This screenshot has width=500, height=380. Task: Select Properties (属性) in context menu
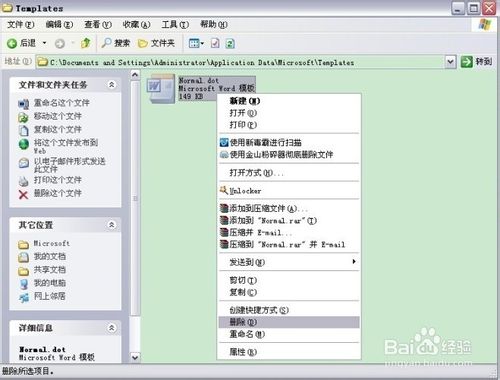click(x=289, y=352)
